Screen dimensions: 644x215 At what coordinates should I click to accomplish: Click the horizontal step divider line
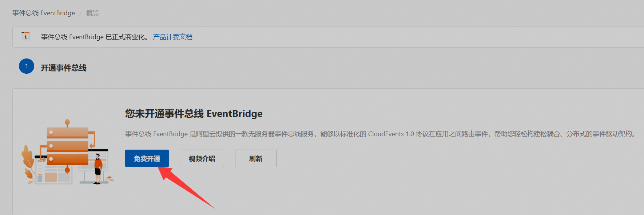364,66
